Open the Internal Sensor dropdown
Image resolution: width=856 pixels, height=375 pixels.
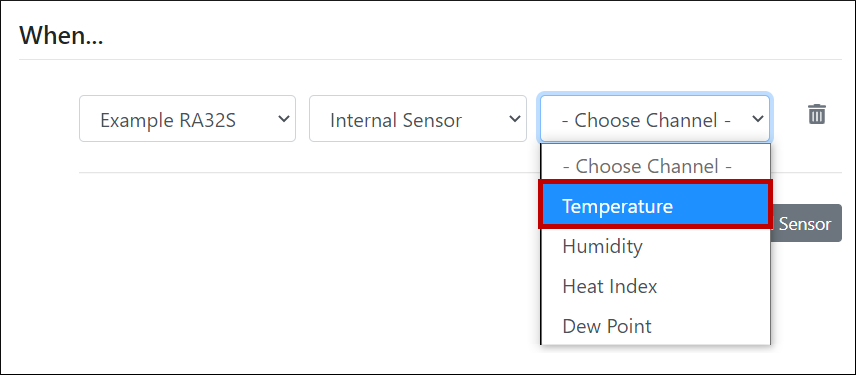[418, 119]
